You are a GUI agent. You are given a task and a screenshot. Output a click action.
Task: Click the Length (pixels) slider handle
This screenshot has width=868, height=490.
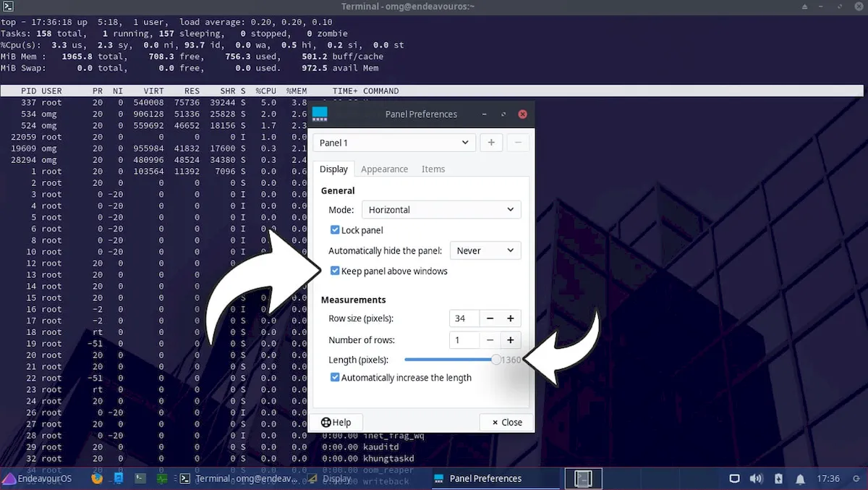tap(496, 359)
